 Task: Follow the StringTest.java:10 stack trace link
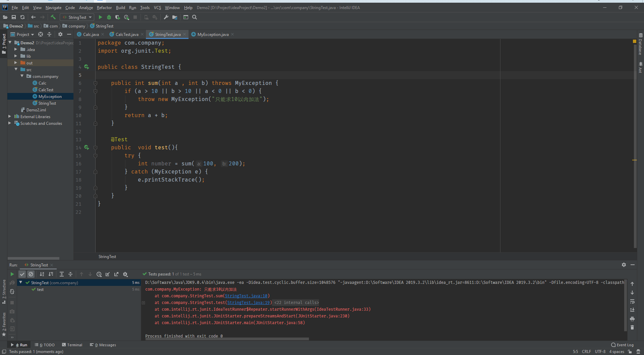246,296
